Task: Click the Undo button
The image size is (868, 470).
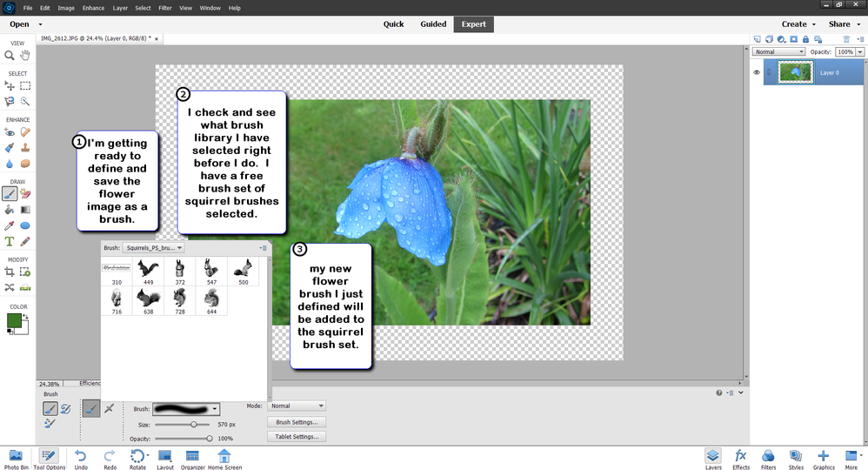Action: click(x=81, y=459)
